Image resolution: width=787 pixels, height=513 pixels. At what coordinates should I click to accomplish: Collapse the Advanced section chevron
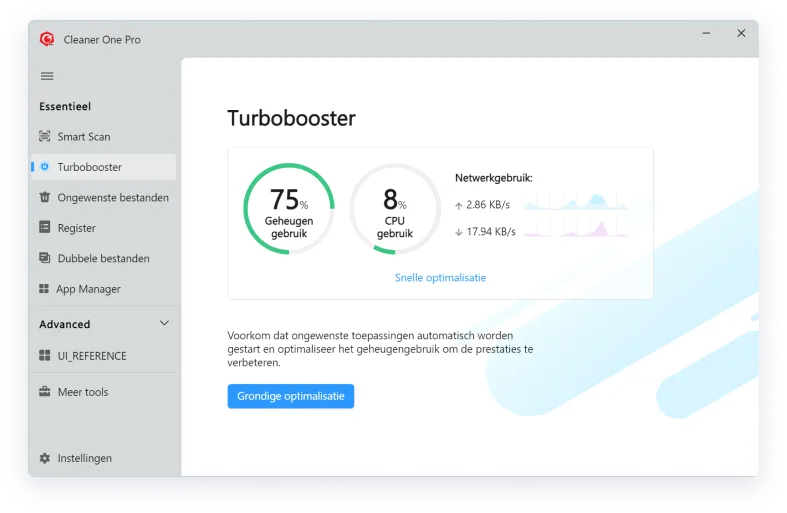pyautogui.click(x=164, y=324)
